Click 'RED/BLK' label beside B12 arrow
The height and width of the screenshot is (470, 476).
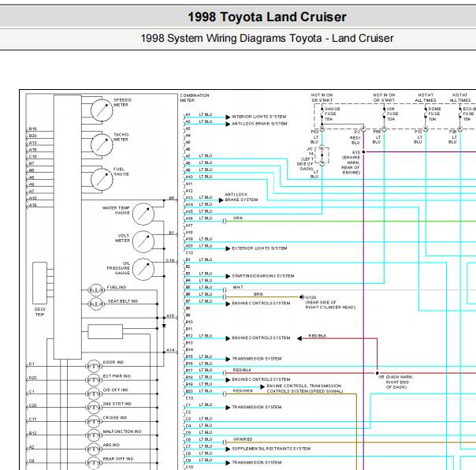(x=318, y=336)
